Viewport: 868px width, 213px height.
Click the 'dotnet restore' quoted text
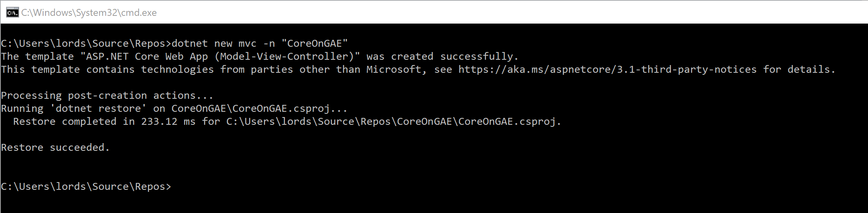(x=98, y=109)
